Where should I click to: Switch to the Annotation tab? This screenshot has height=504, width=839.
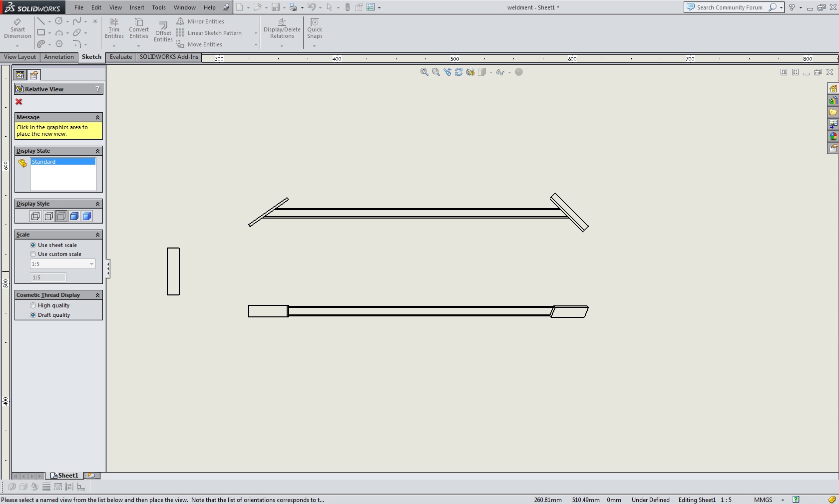coord(58,57)
